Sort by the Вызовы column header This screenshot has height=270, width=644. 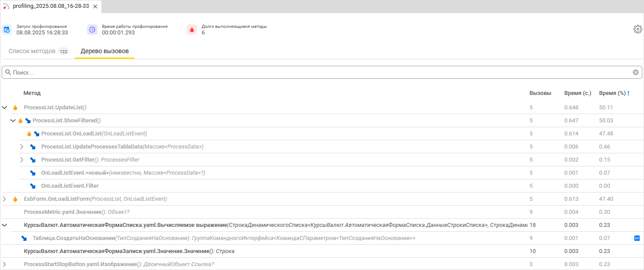tap(540, 93)
